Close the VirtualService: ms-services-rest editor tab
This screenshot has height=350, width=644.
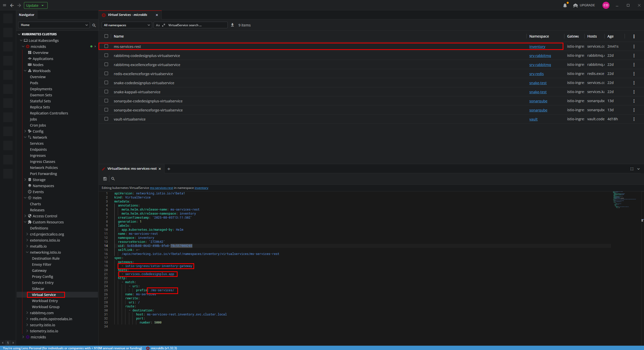pyautogui.click(x=160, y=169)
